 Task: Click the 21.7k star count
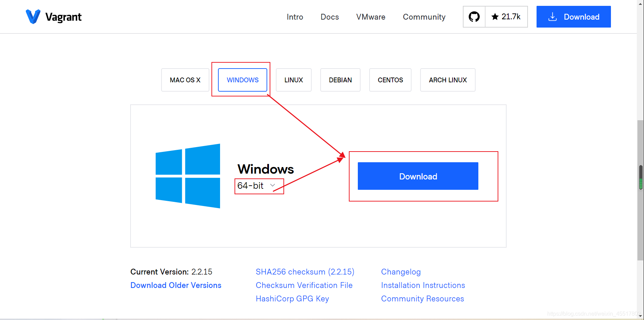506,17
